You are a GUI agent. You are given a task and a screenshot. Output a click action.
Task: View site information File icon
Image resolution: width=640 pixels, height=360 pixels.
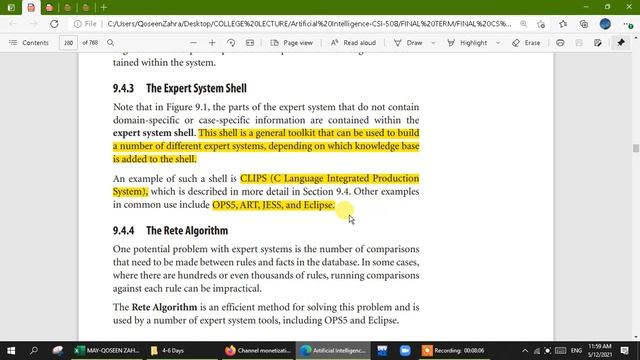coord(85,24)
